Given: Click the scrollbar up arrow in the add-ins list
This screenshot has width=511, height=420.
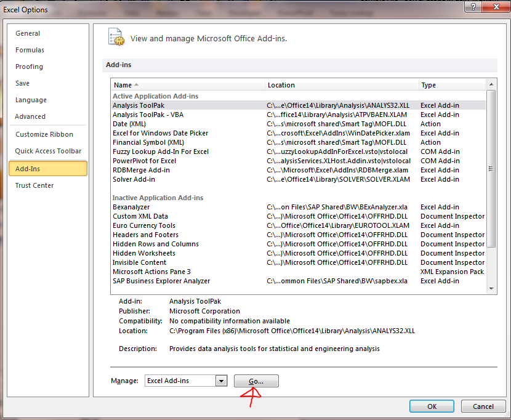Looking at the screenshot, I should 491,85.
